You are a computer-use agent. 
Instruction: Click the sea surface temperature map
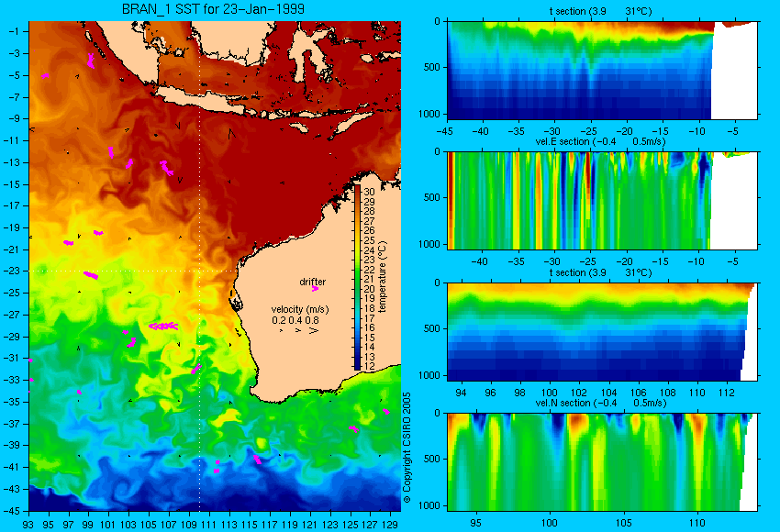tap(215, 266)
